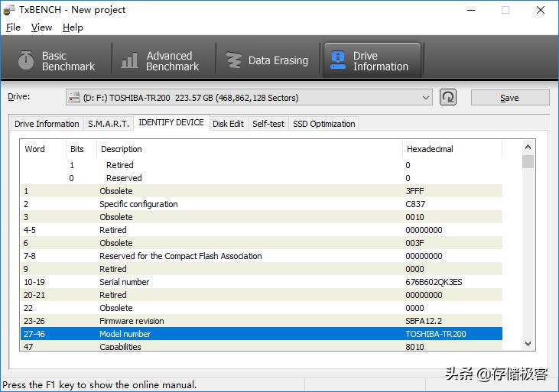
Task: Click the Drive Information icon
Action: [x=337, y=61]
